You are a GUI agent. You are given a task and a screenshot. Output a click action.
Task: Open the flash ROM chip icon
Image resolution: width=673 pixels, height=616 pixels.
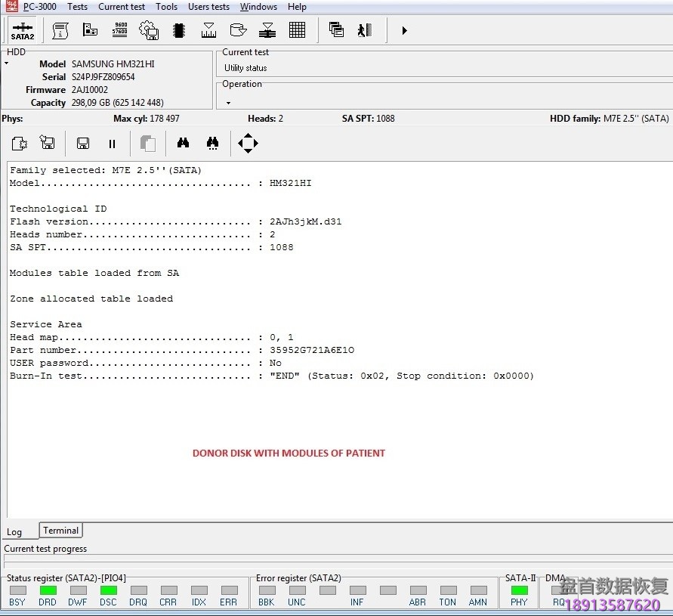coord(178,30)
